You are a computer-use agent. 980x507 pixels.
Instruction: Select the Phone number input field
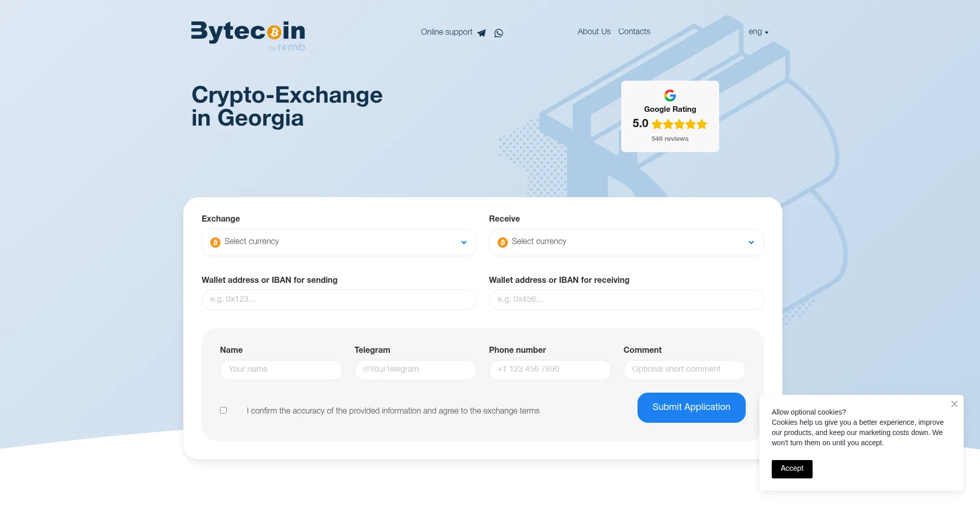(550, 370)
